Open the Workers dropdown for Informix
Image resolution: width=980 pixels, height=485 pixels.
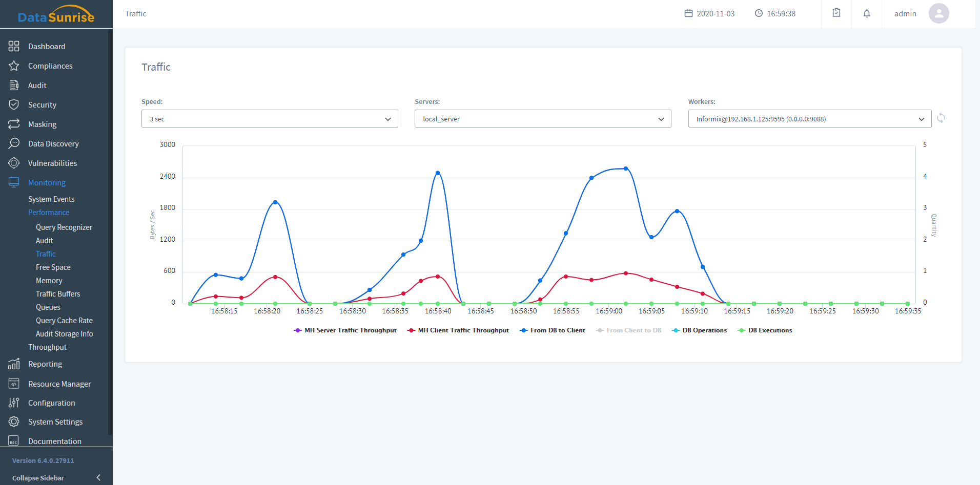coord(809,119)
